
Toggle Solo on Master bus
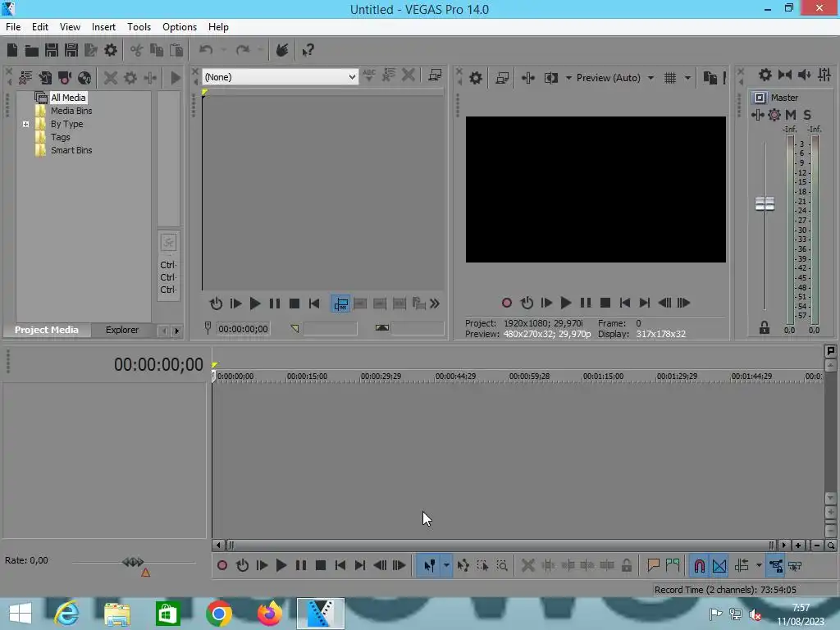807,115
